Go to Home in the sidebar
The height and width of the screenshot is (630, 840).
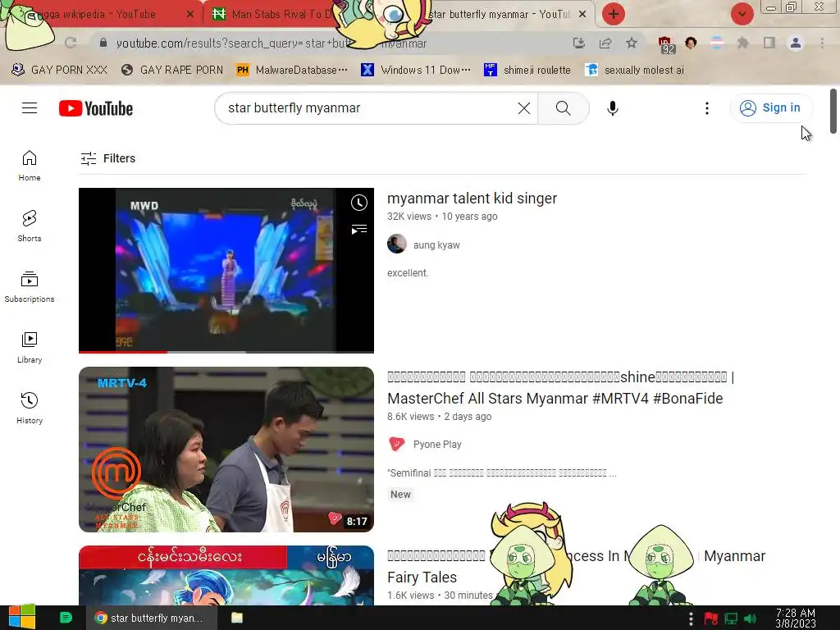pyautogui.click(x=30, y=166)
